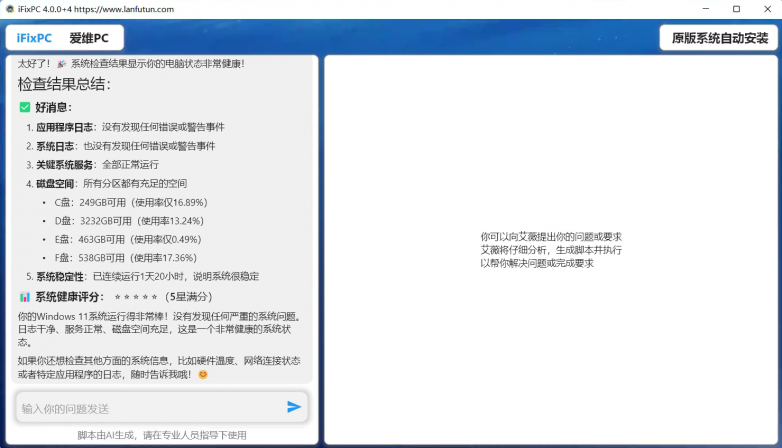The image size is (782, 448).
Task: Open 原版系统自动安装
Action: tap(719, 38)
